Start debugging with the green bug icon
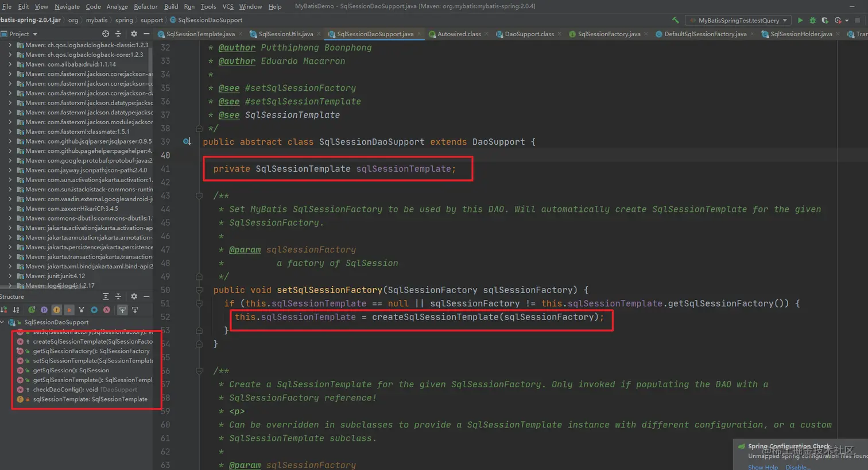 pyautogui.click(x=812, y=20)
